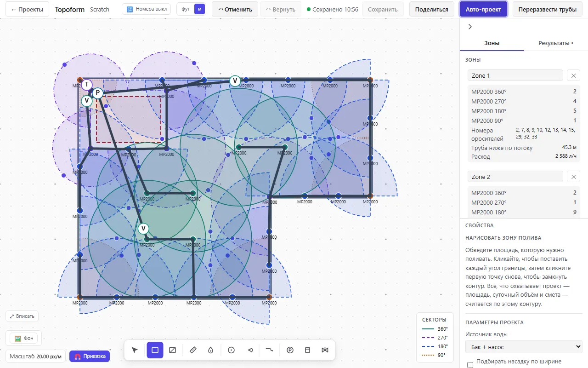588x368 pixels.
Task: Open the Источник воды dropdown
Action: click(x=524, y=347)
